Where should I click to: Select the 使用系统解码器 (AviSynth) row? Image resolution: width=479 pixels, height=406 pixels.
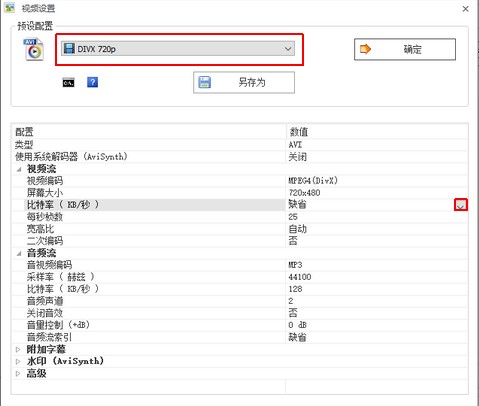click(x=240, y=157)
